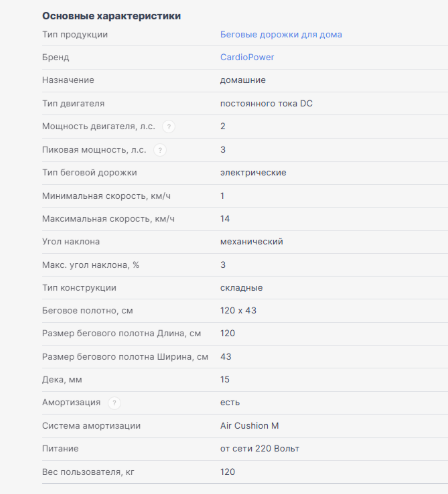The image size is (448, 494).
Task: Click the Амортизация question mark icon
Action: (114, 403)
